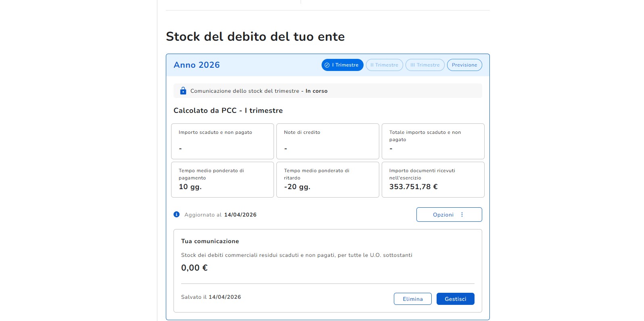Click Totale importo scaduto e non pagato card
This screenshot has height=321, width=644.
pyautogui.click(x=433, y=141)
